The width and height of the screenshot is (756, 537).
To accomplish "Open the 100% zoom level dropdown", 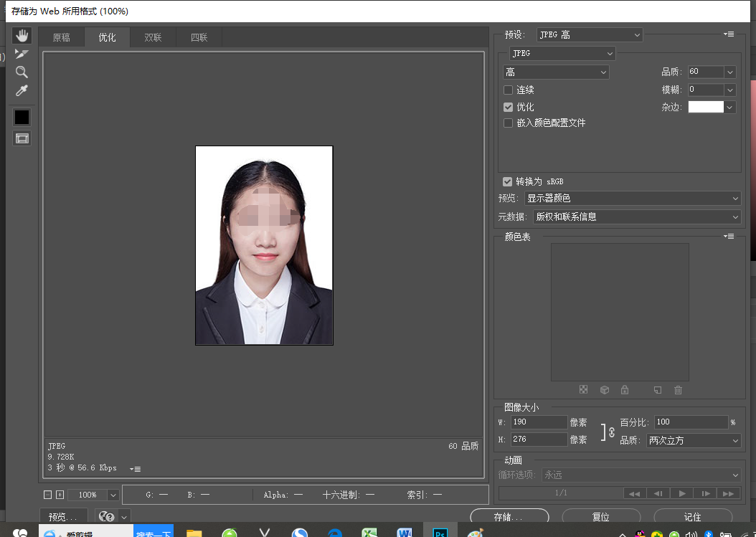I will [113, 495].
